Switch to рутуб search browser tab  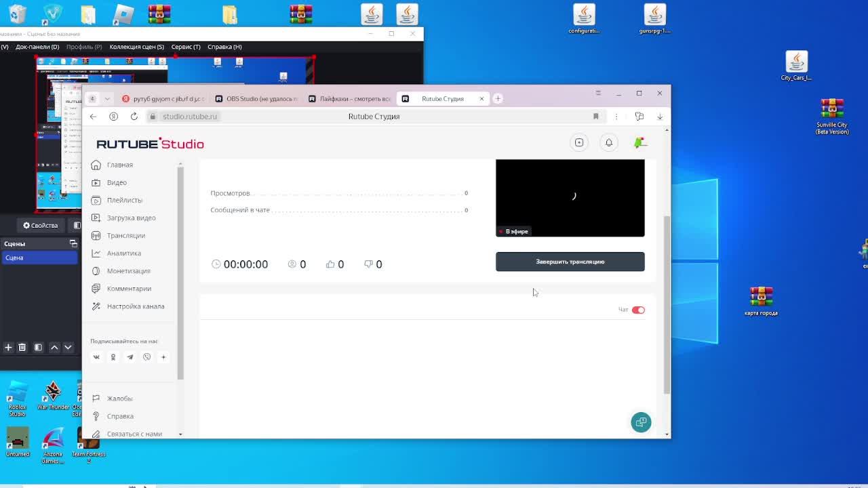point(163,99)
